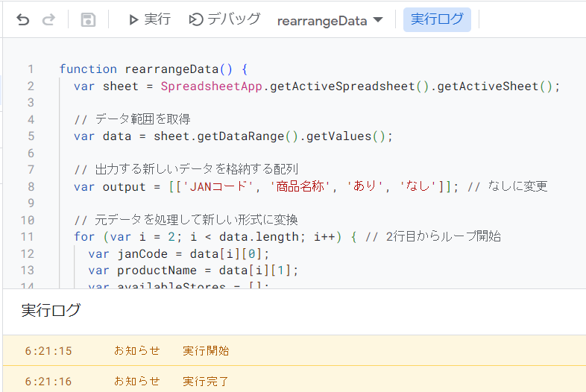Select the 6:21:16 実行完了 log entry
The height and width of the screenshot is (392, 586).
pyautogui.click(x=294, y=379)
